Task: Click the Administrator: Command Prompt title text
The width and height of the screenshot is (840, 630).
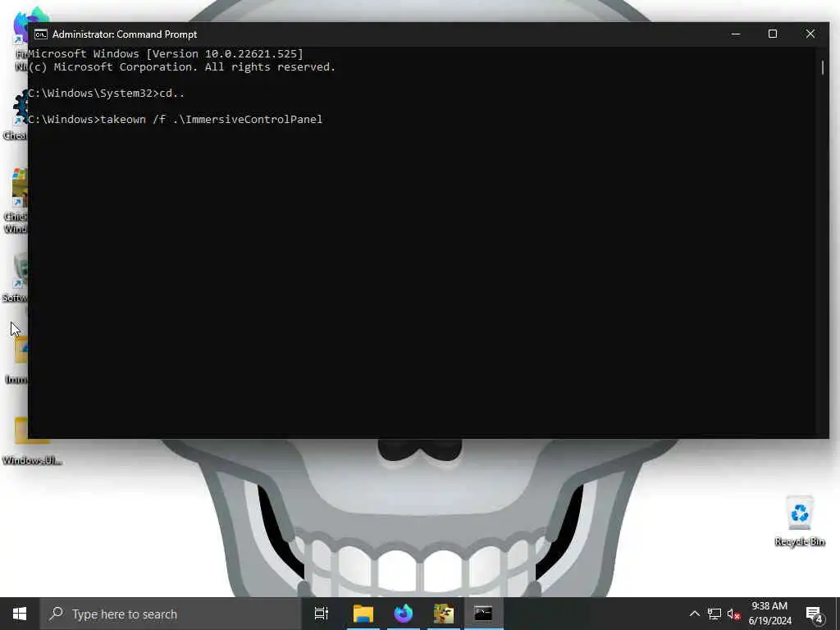Action: [125, 34]
